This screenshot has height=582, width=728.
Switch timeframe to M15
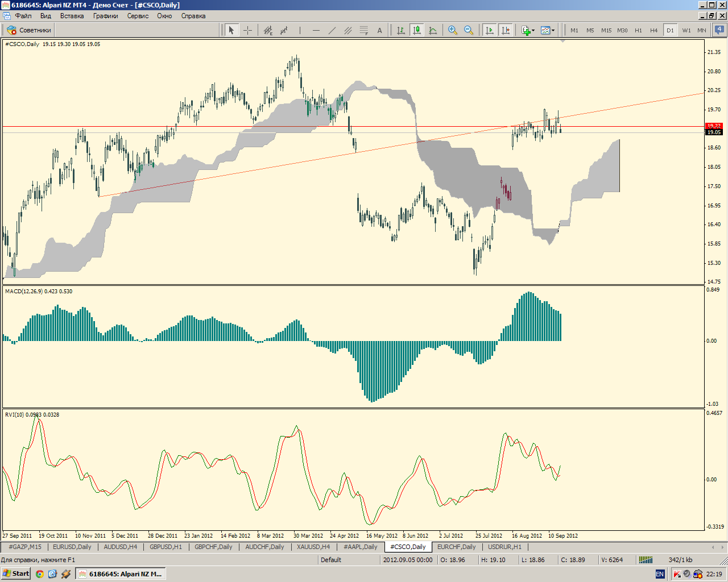point(606,30)
